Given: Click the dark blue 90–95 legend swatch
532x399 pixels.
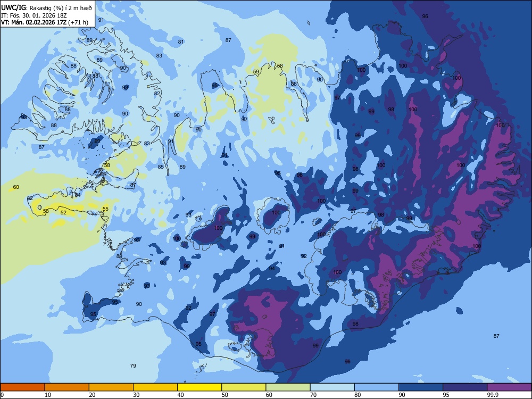Looking at the screenshot, I should click(x=421, y=387).
